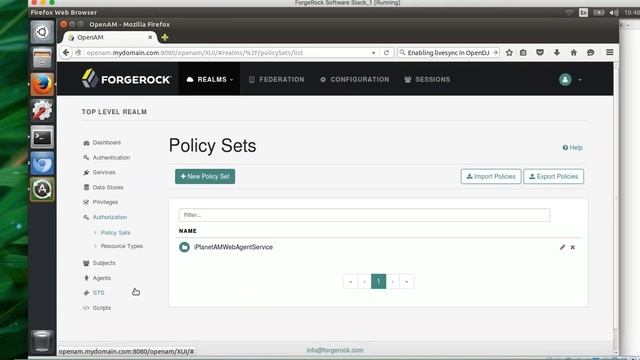Click the Import Policies button

pos(491,176)
